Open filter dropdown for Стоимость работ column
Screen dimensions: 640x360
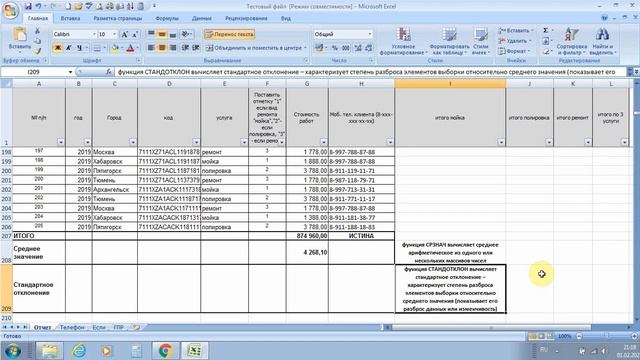click(323, 142)
